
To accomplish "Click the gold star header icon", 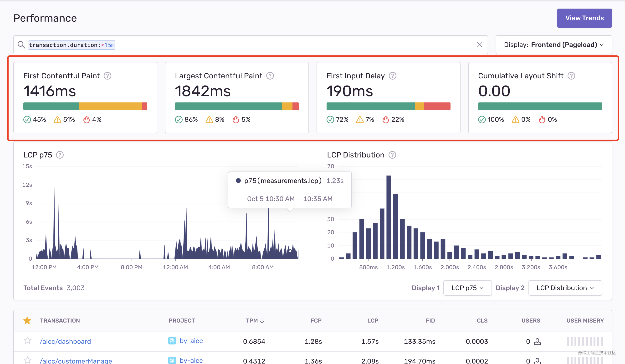I will pos(27,320).
